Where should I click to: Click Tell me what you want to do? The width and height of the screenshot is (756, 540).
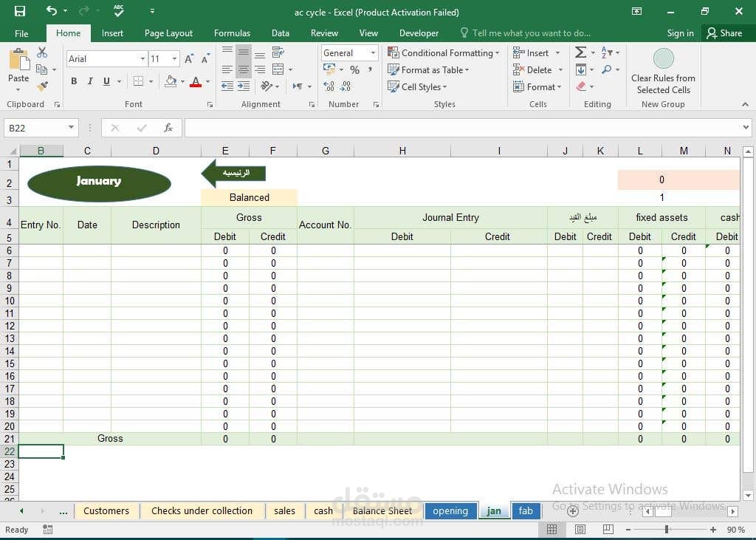click(530, 33)
